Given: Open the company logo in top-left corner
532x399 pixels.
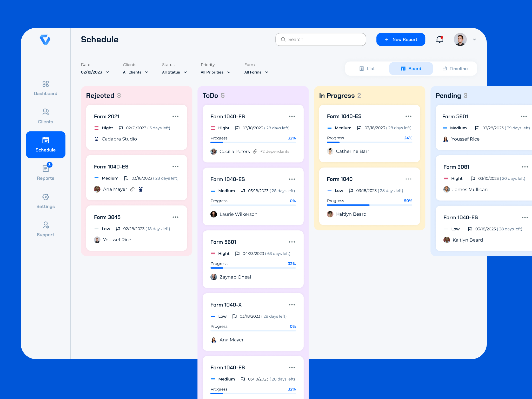Looking at the screenshot, I should click(x=45, y=39).
